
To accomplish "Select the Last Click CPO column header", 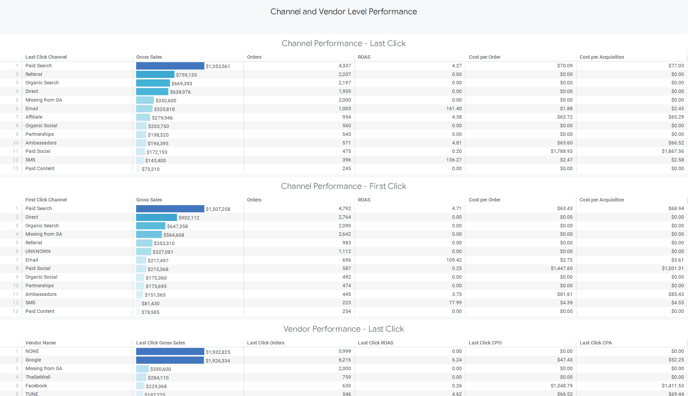I will point(485,343).
